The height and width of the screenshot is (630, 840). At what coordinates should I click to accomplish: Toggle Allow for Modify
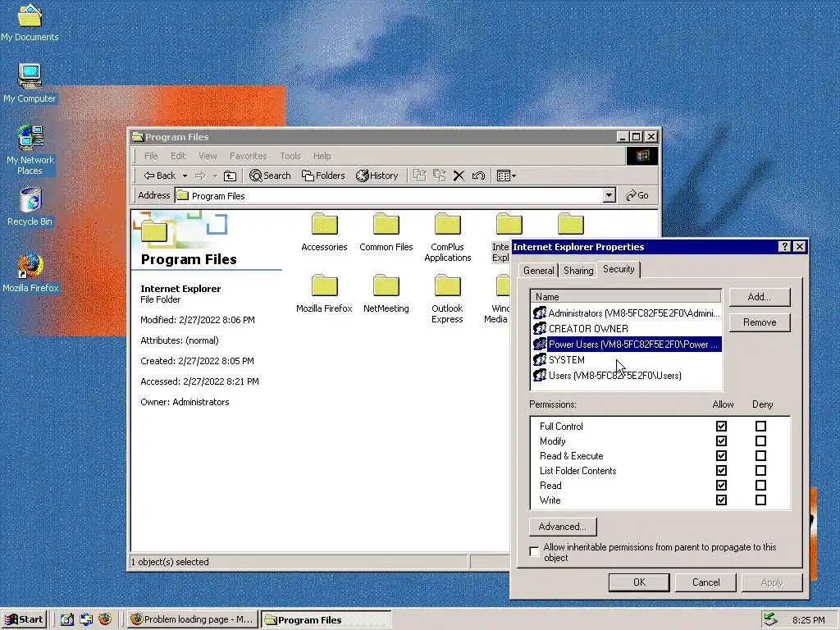click(x=721, y=441)
